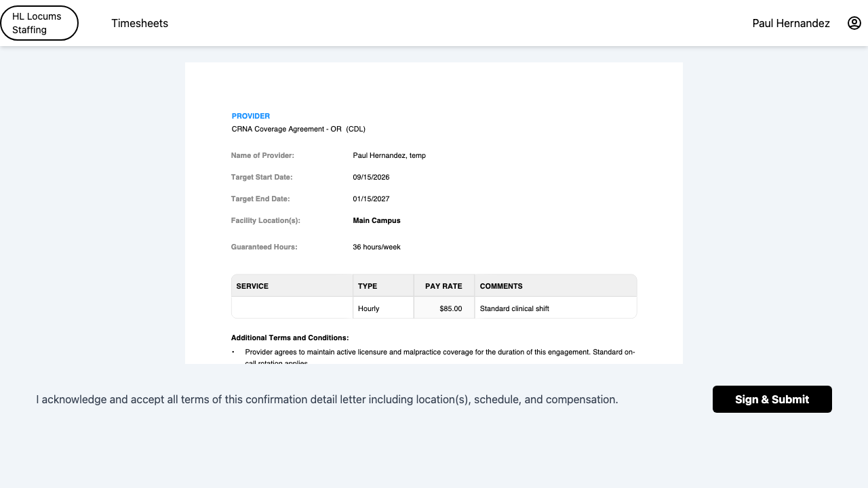Click the Sign & Submit button

pos(772,399)
